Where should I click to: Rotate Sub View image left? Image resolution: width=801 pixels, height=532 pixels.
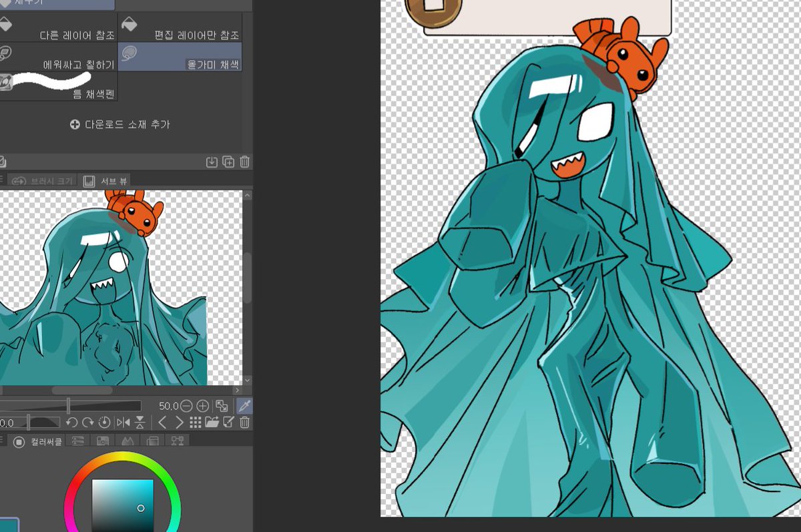coord(71,423)
